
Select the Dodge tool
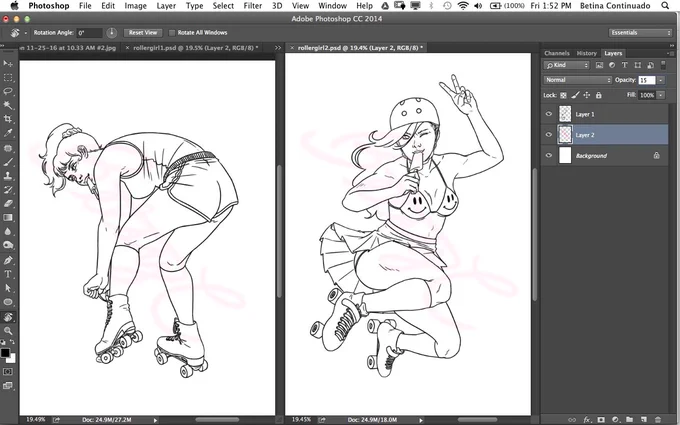point(8,245)
